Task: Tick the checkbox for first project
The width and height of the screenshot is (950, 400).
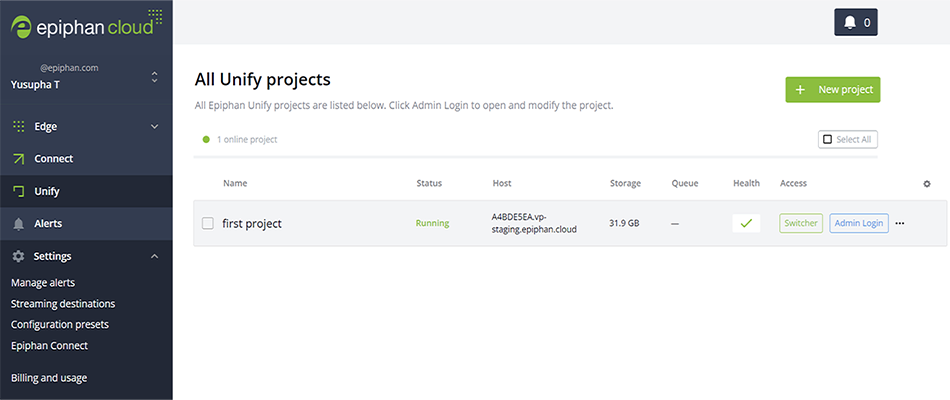Action: (x=208, y=224)
